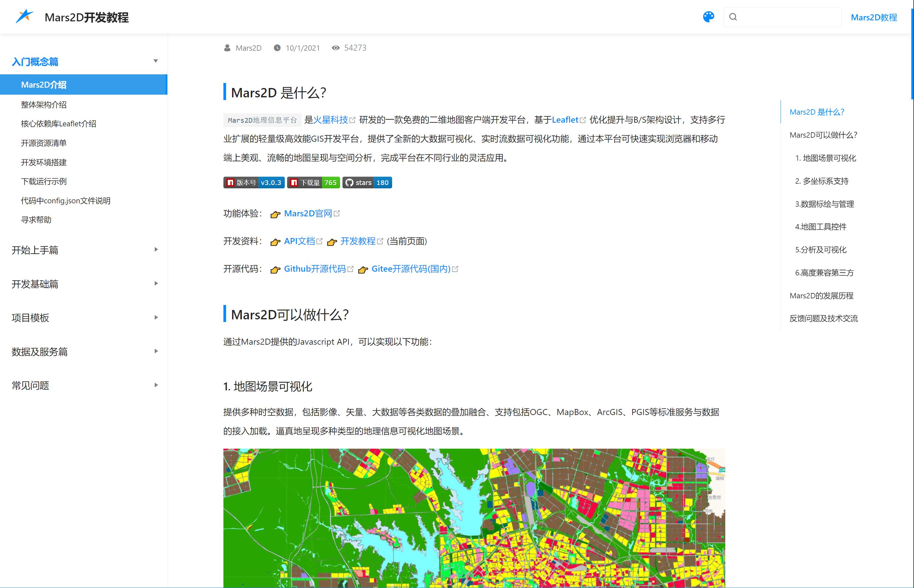Click the Mars2D star logo icon
The width and height of the screenshot is (914, 588).
[x=24, y=16]
